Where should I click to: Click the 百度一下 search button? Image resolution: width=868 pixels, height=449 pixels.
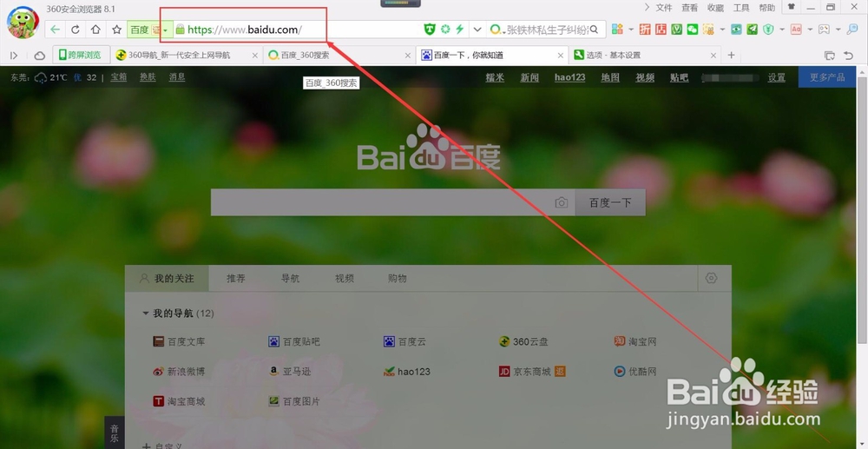tap(610, 202)
